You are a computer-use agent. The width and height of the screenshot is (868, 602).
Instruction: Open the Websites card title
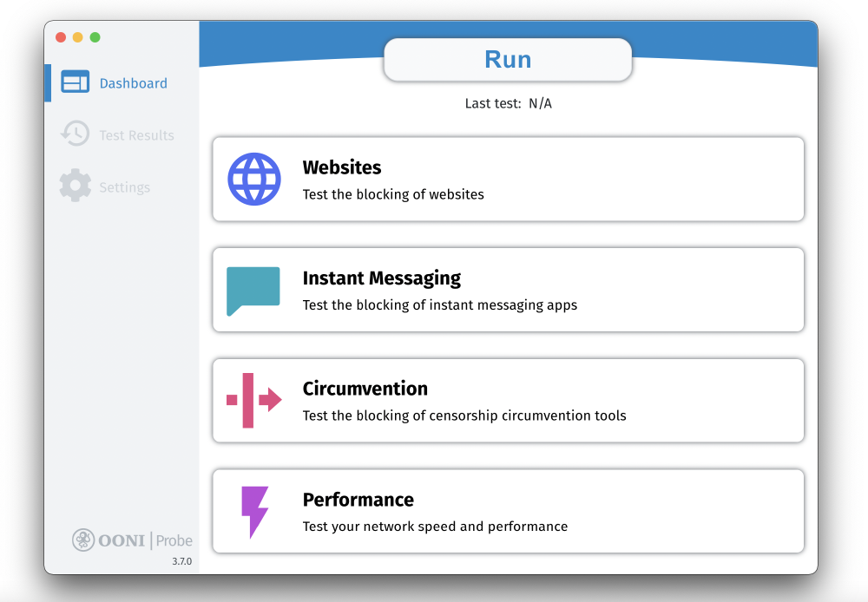click(342, 167)
